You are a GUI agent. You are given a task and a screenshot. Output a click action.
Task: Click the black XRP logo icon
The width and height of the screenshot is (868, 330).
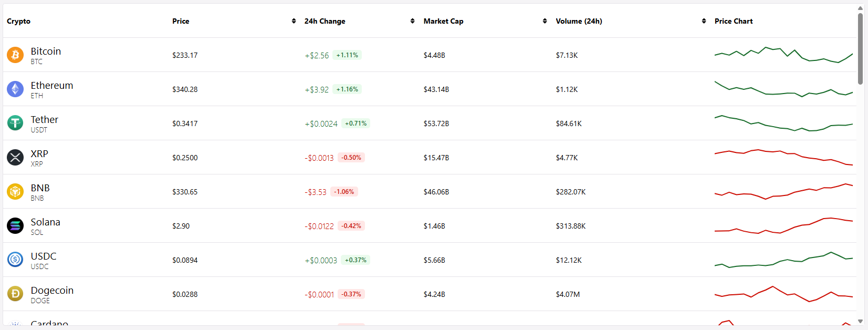[x=15, y=157]
